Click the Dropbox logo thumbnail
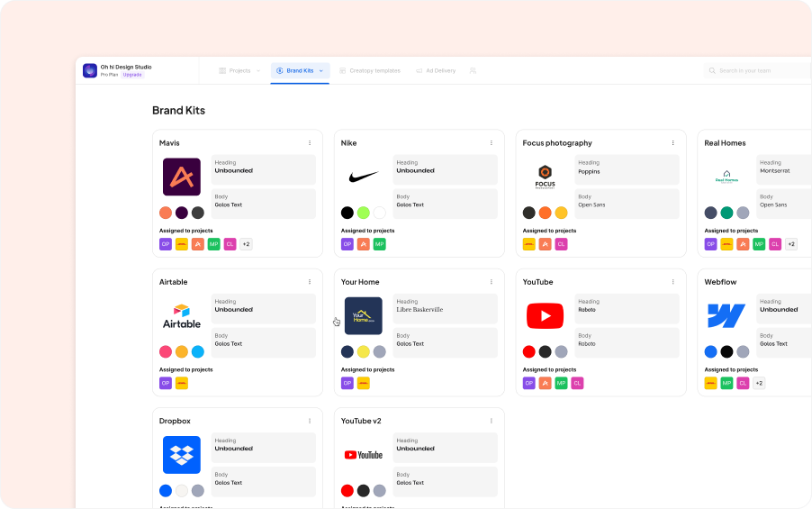 pos(182,455)
